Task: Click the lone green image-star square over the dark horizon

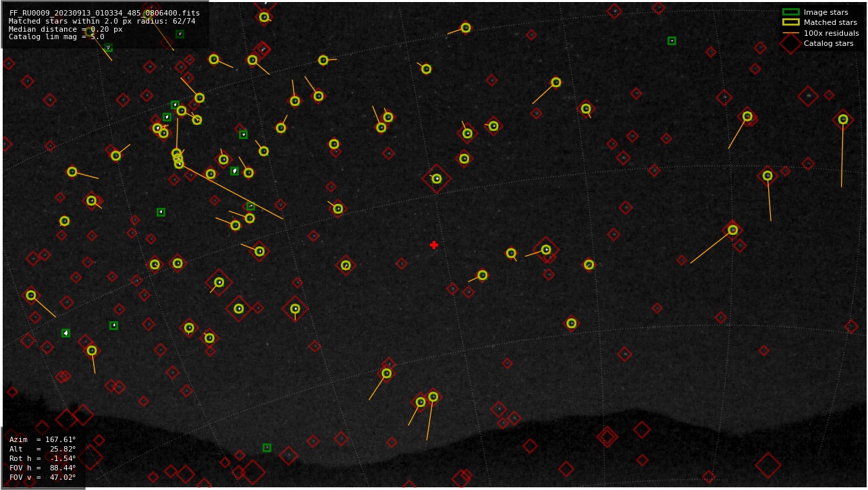Action: pos(267,447)
